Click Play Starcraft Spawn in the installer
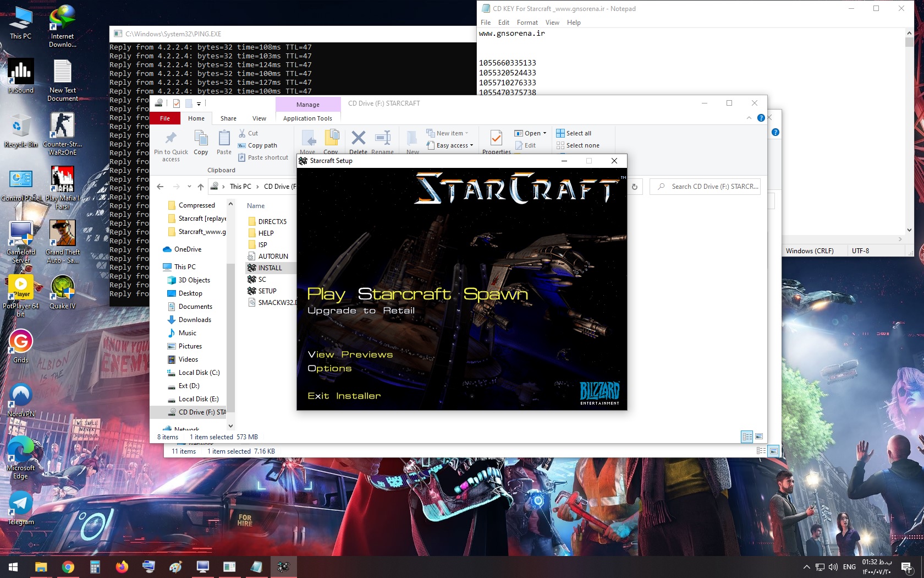Image resolution: width=924 pixels, height=578 pixels. [417, 295]
